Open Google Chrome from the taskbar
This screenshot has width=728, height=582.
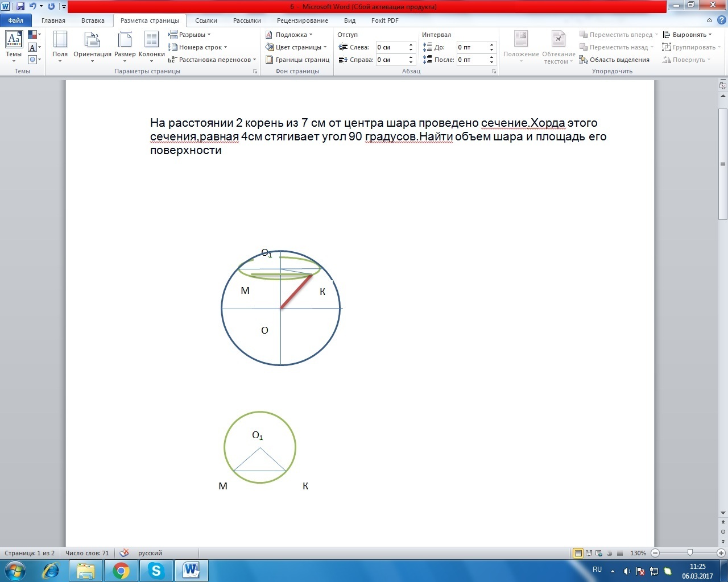coord(121,571)
